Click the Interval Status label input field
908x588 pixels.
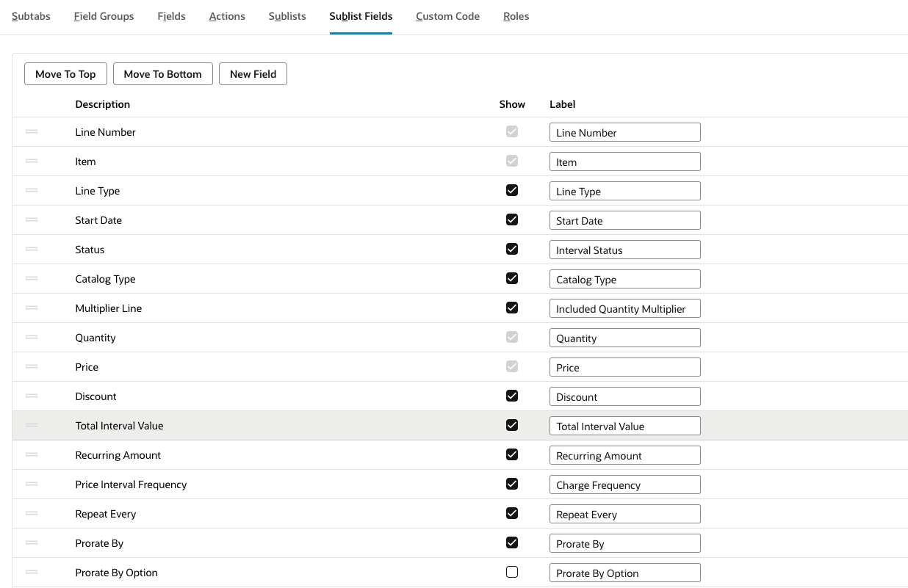click(x=624, y=249)
